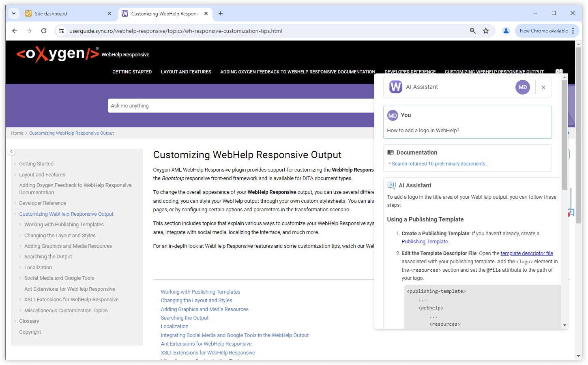Expand Social Media and Google Tools node
Image resolution: width=588 pixels, height=365 pixels.
coord(20,278)
